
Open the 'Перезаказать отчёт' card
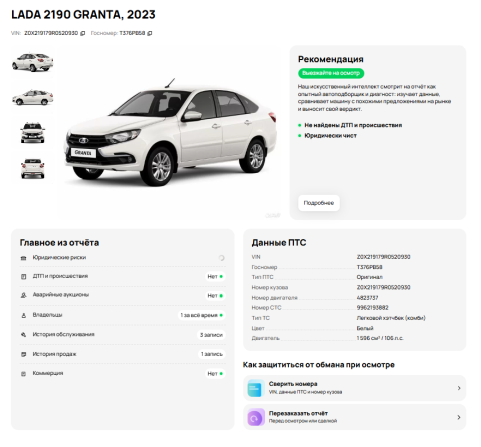coord(354,417)
